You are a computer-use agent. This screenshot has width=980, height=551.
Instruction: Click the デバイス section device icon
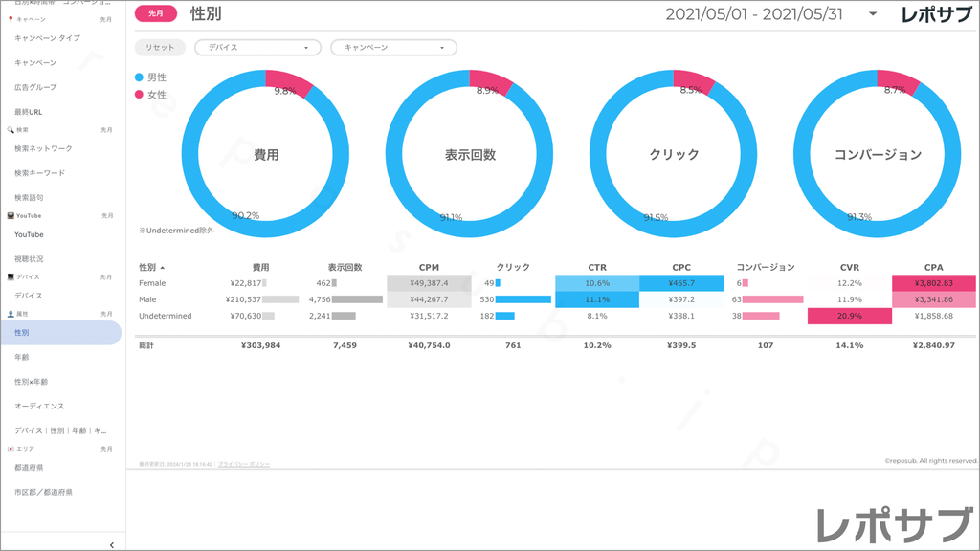coord(10,276)
